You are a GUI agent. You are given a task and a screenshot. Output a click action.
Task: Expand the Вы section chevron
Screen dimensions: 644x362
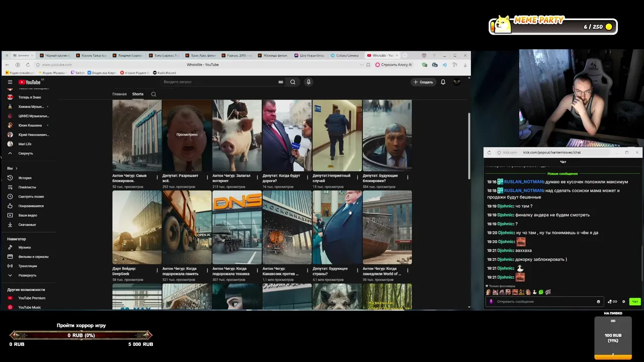16,168
